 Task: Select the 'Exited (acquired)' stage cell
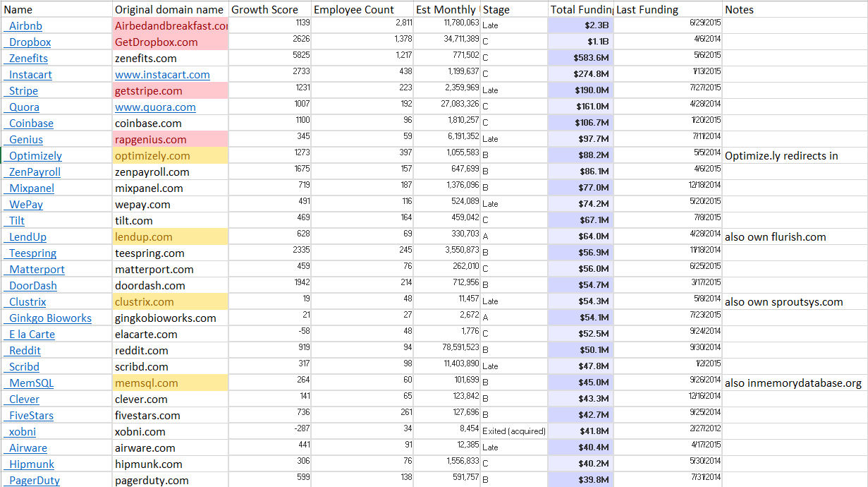514,432
